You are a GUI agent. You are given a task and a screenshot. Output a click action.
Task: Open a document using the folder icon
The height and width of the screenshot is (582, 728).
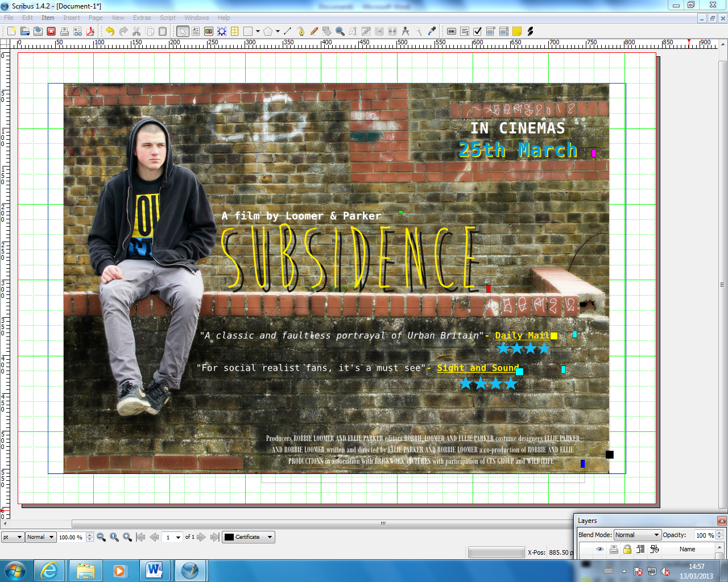point(25,31)
